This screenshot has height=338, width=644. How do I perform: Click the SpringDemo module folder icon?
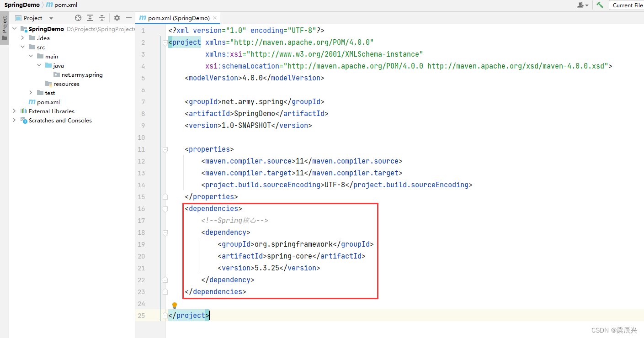(24, 29)
